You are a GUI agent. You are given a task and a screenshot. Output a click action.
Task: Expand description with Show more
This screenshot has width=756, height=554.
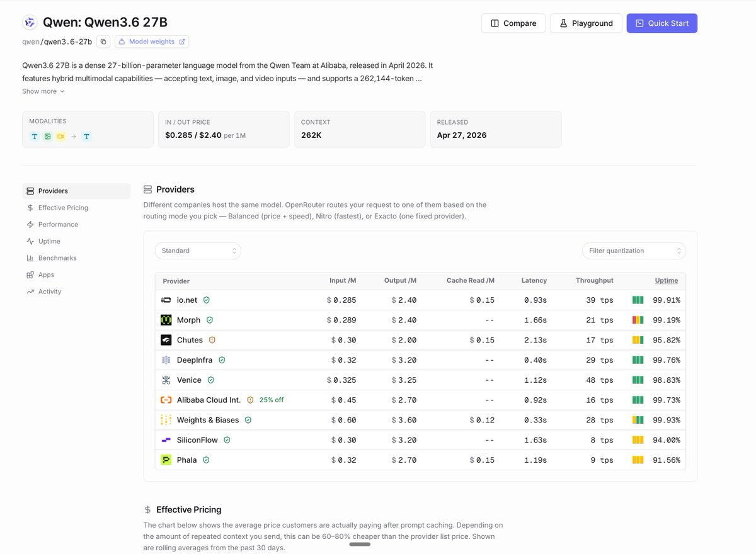coord(43,91)
